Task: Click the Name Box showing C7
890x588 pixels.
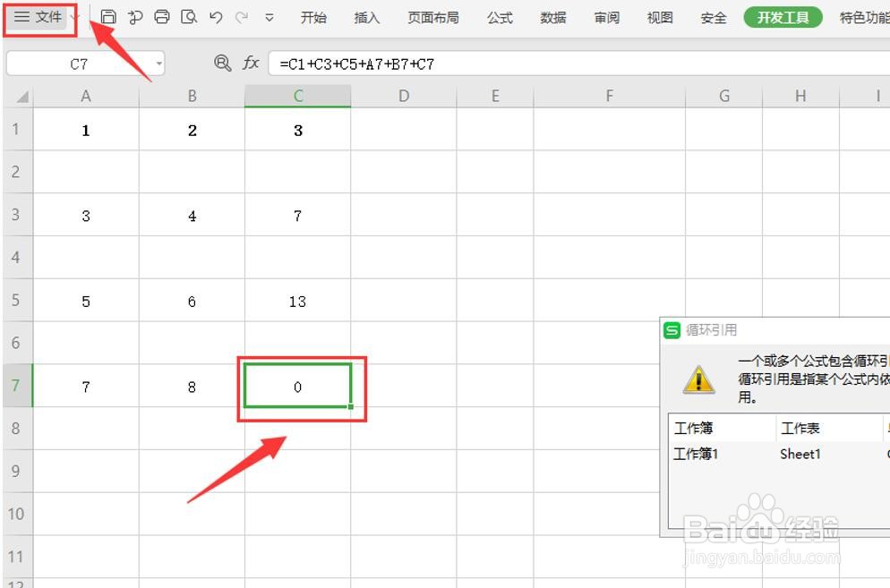Action: 79,64
